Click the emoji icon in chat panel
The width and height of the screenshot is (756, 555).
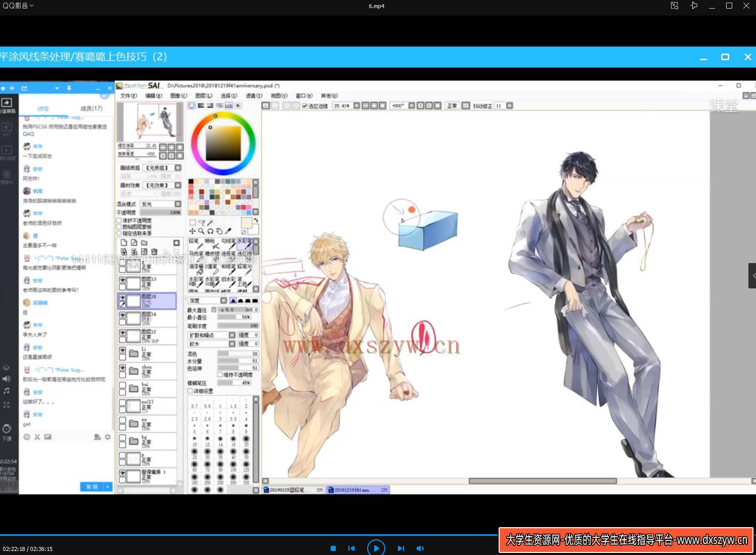27,437
